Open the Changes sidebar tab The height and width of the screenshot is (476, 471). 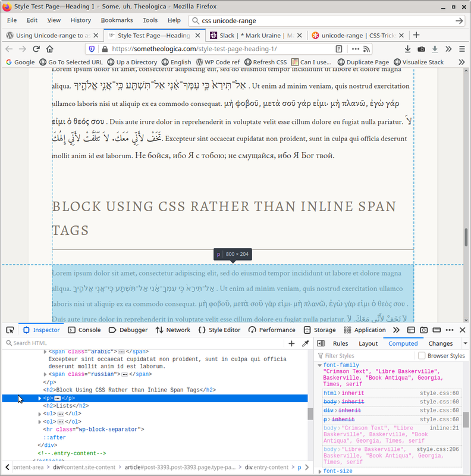point(440,343)
